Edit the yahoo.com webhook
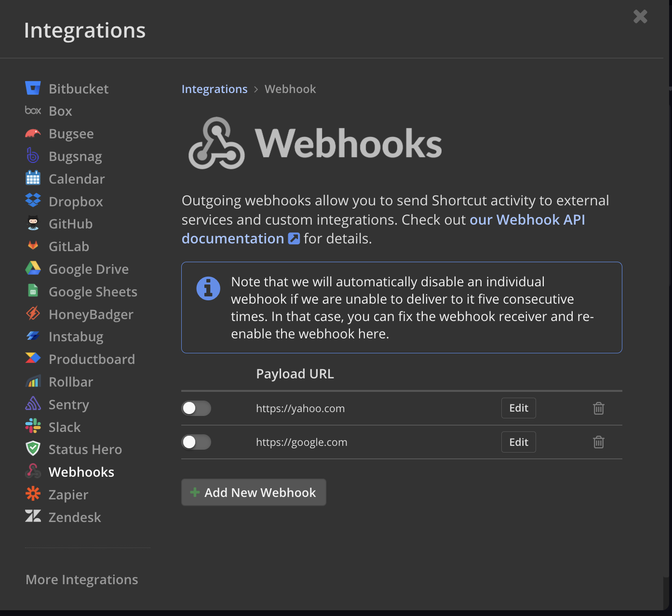The width and height of the screenshot is (672, 616). [x=519, y=408]
